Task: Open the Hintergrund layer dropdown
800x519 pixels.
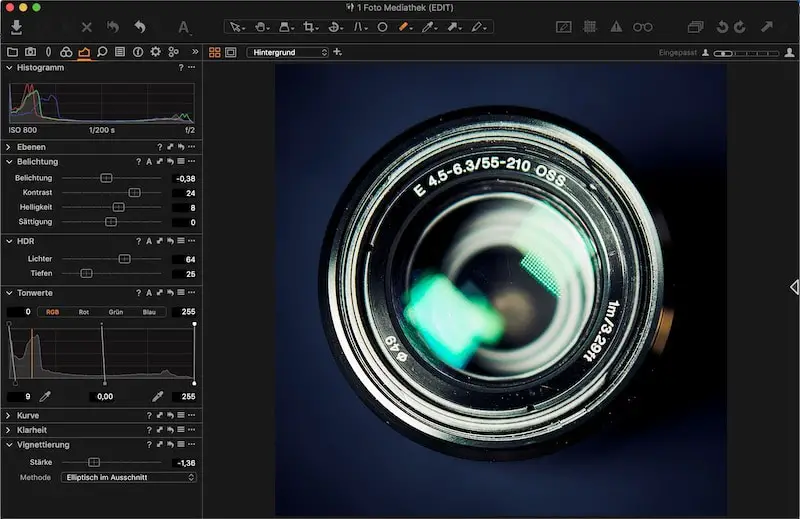Action: click(288, 52)
